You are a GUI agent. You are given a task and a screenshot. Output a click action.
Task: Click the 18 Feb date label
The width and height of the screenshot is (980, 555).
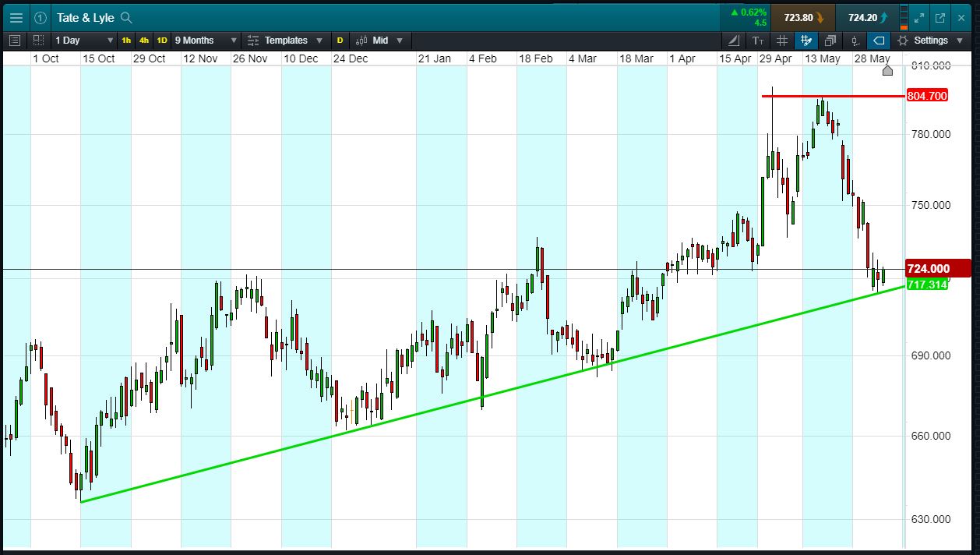click(536, 58)
